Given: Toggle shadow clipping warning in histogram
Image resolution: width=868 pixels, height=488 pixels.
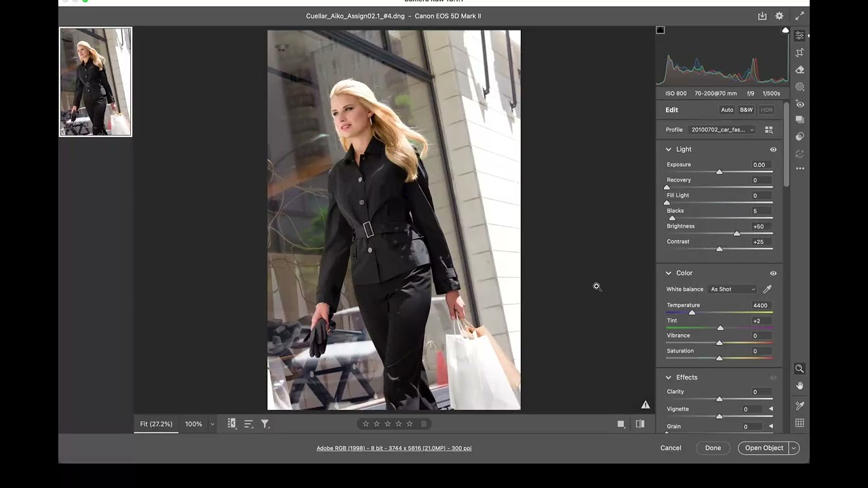Looking at the screenshot, I should [x=660, y=30].
